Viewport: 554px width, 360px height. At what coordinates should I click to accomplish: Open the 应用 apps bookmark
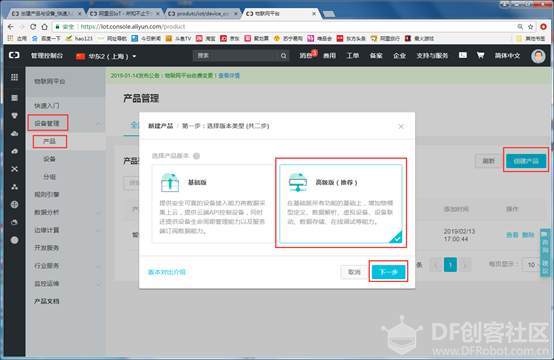click(17, 39)
